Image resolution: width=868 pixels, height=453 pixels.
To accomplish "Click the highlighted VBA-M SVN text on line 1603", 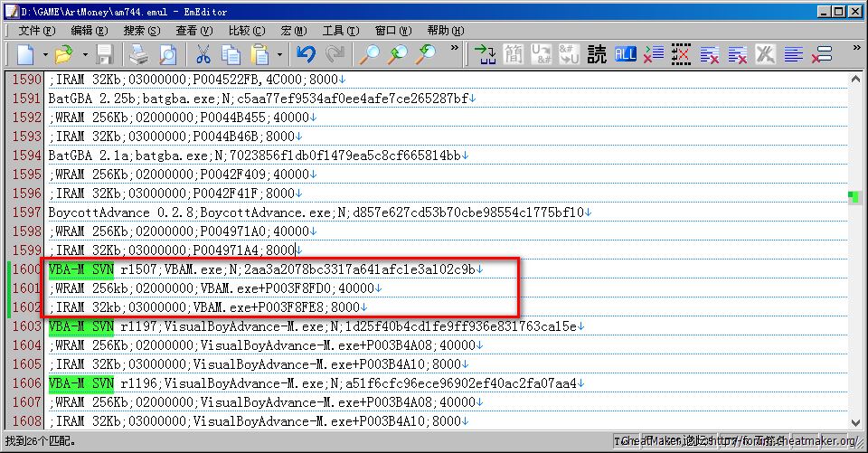I will [81, 326].
